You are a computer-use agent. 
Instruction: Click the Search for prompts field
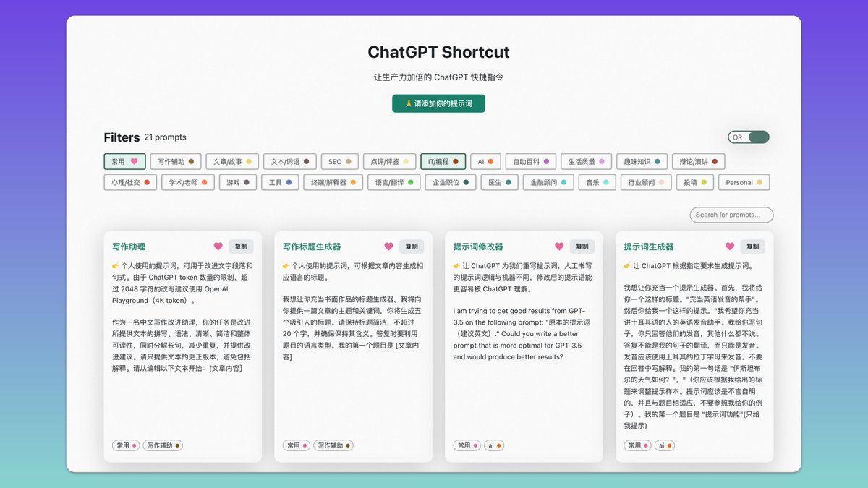click(x=731, y=215)
